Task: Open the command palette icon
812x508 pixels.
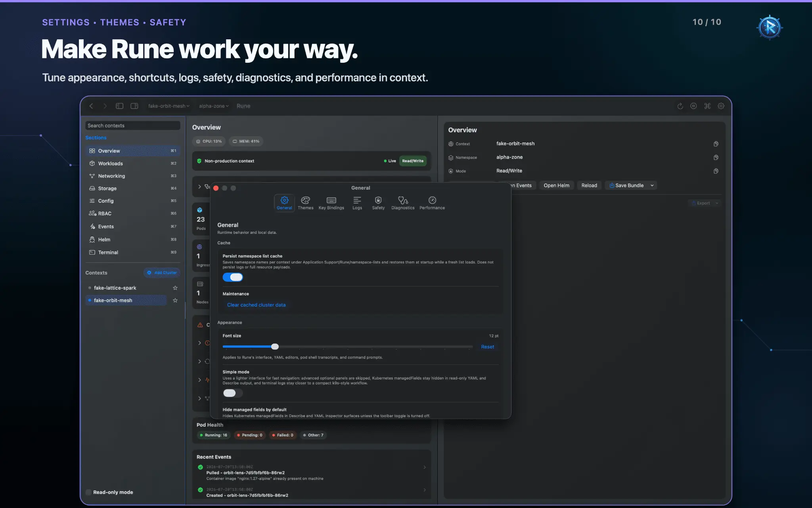Action: [x=707, y=106]
